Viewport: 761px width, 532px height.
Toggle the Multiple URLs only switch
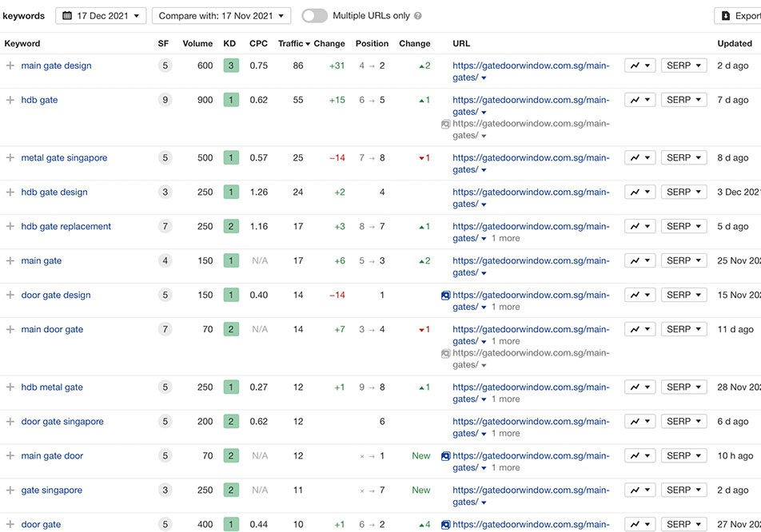click(314, 16)
